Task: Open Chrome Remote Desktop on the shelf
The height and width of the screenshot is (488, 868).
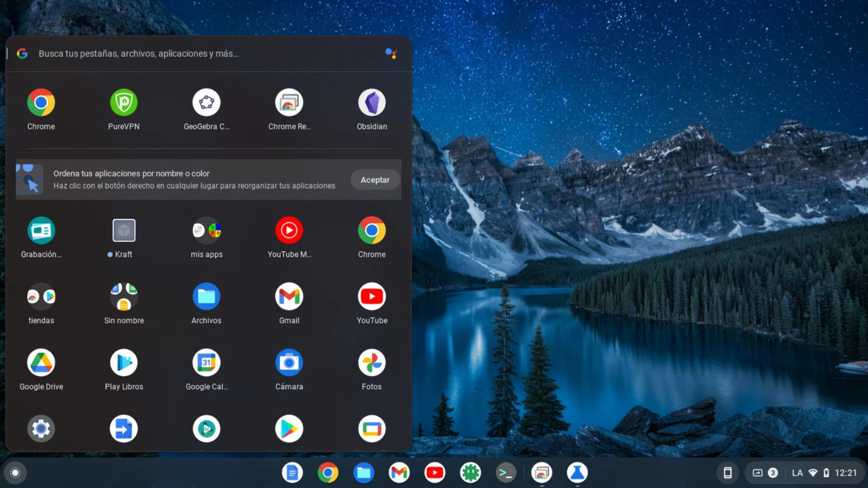Action: tap(542, 473)
